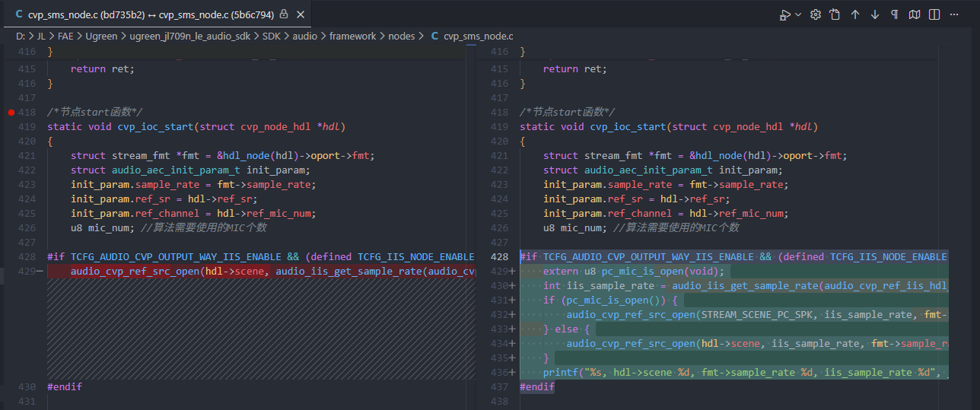980x410 pixels.
Task: Click the left '/*节点start函数*/' comment
Action: 95,113
